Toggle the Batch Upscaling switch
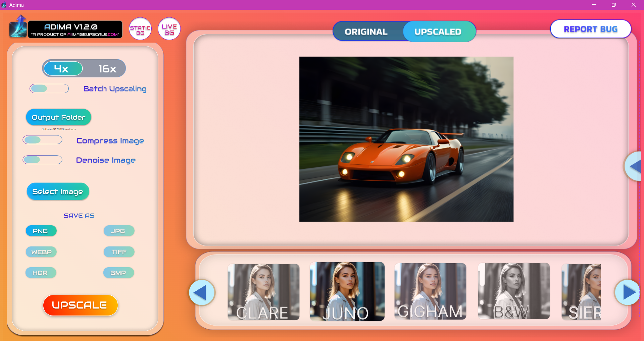This screenshot has width=644, height=341. point(49,89)
